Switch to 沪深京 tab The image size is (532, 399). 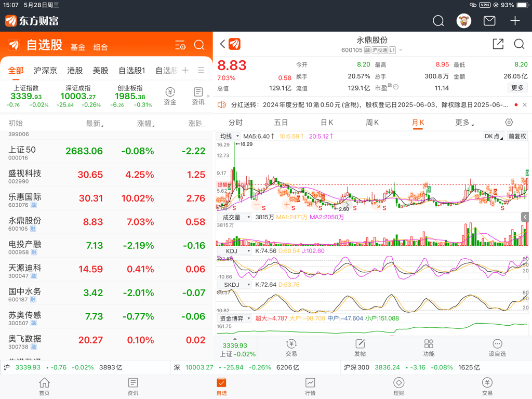tap(46, 70)
